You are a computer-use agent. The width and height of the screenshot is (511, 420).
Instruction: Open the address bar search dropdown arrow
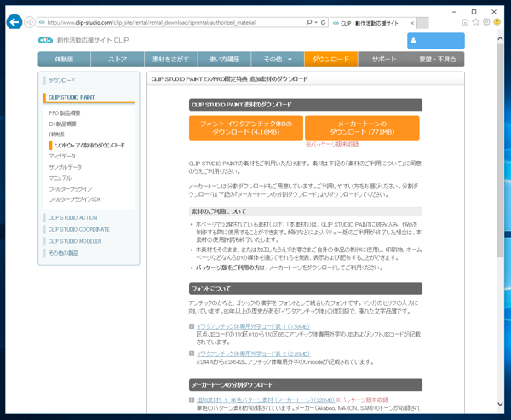pos(316,22)
